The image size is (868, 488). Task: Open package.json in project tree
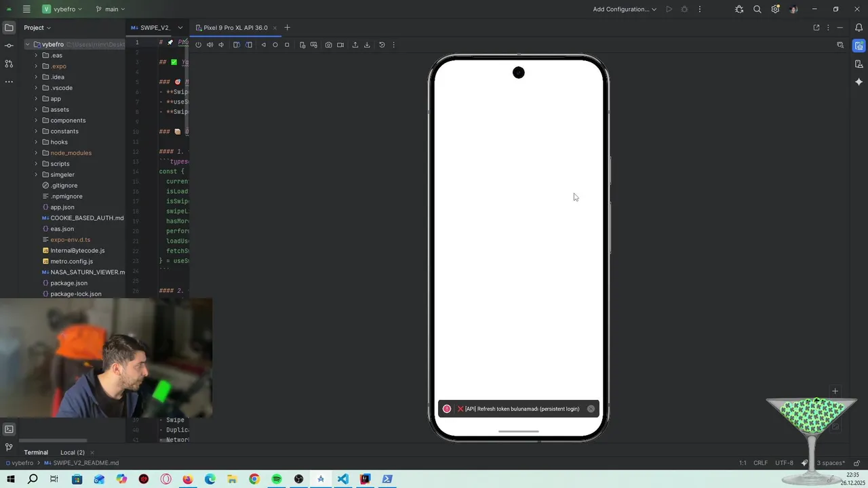coord(68,283)
